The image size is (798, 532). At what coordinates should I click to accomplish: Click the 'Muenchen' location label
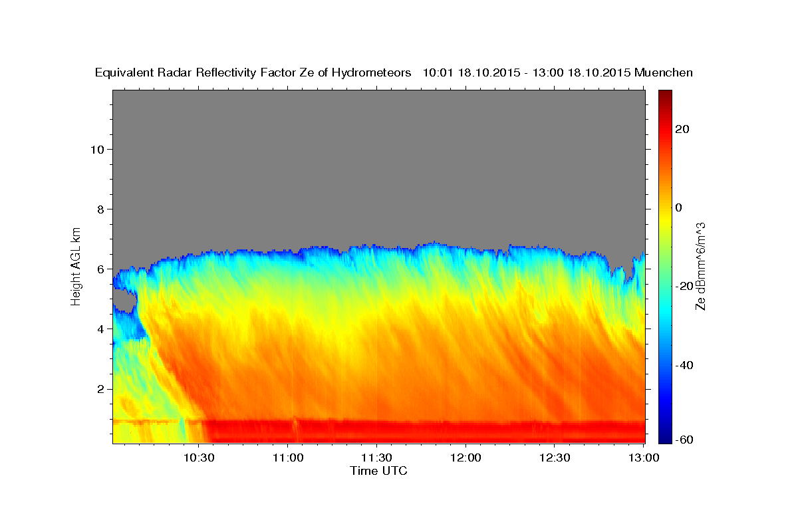point(664,73)
